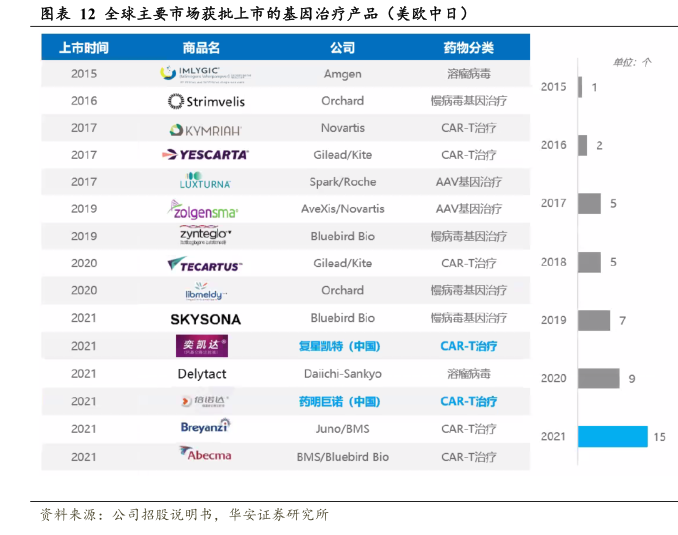The width and height of the screenshot is (678, 535).
Task: Click the blue 2021 bar in chart
Action: [612, 437]
